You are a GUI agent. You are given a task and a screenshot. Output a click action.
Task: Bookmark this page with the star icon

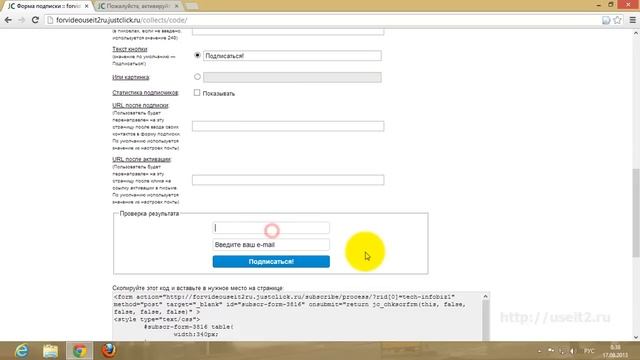[x=618, y=20]
